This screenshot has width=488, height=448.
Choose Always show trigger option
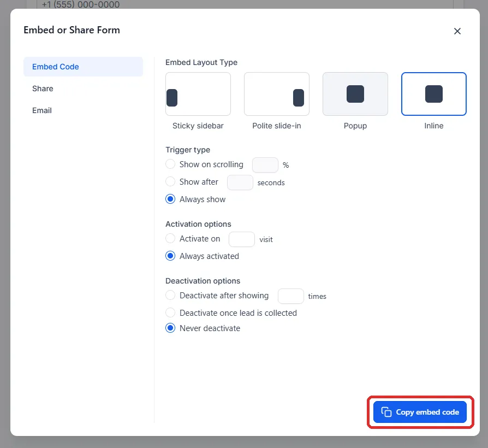(x=170, y=199)
